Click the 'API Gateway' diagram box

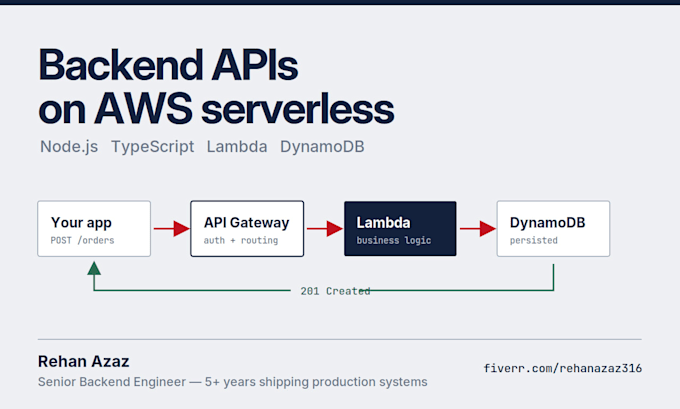[x=247, y=229]
